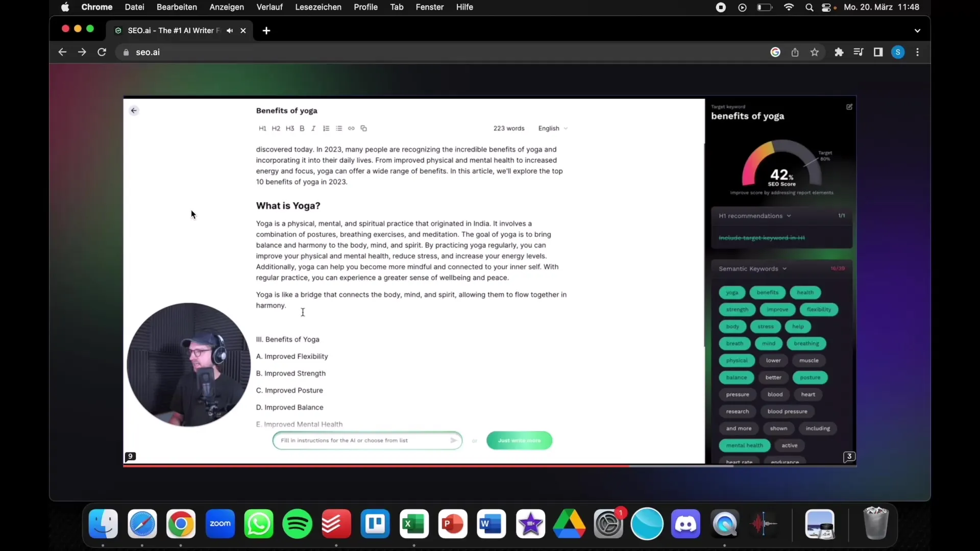Click the H2 heading format button
This screenshot has height=551, width=980.
tap(276, 129)
